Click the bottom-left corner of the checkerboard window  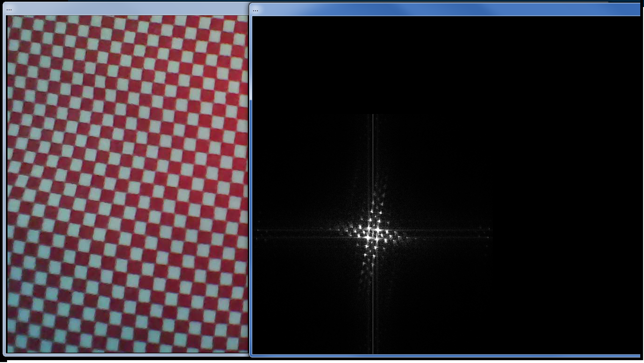coord(5,355)
